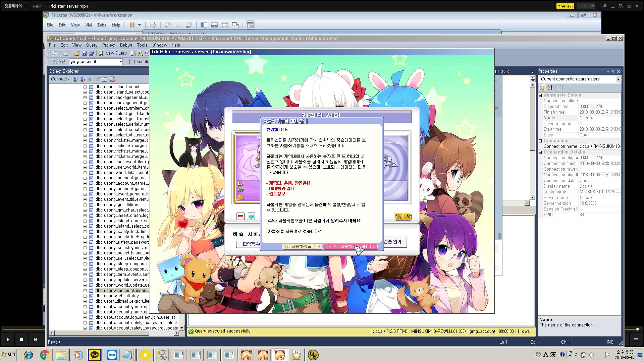Enter VMware full screen mode icon

click(225, 25)
